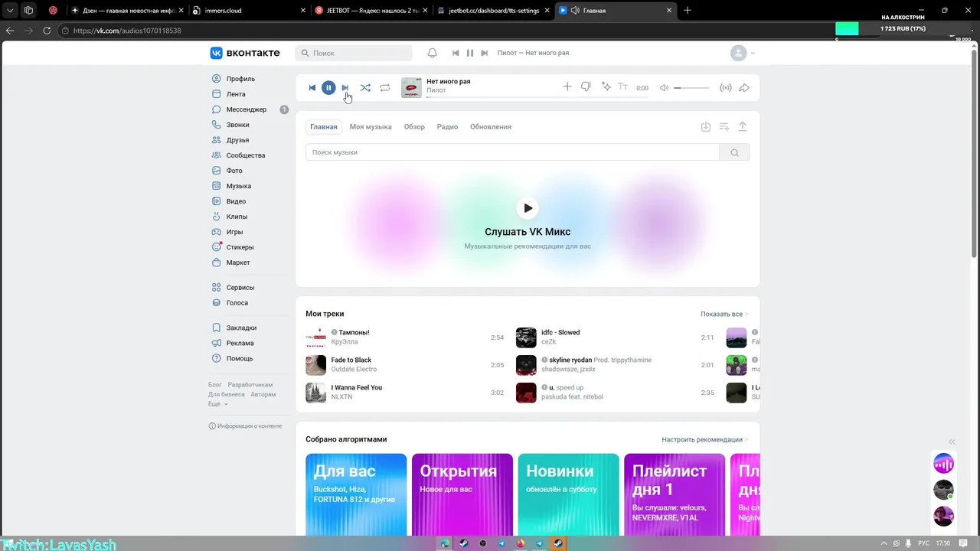Image resolution: width=980 pixels, height=551 pixels.
Task: Open lyrics with the Tt icon
Action: tap(622, 87)
